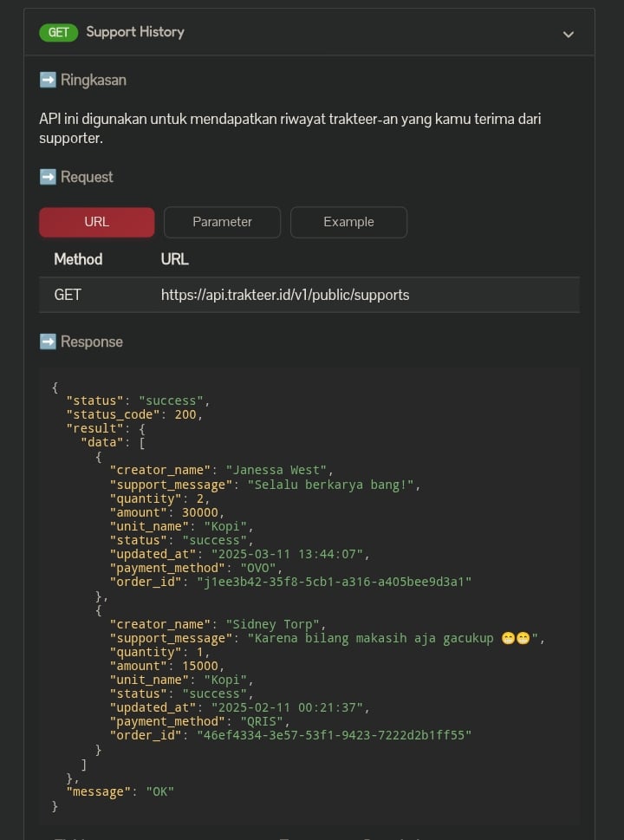This screenshot has width=624, height=840.
Task: Click the arrow icon beside Request
Action: 48,177
